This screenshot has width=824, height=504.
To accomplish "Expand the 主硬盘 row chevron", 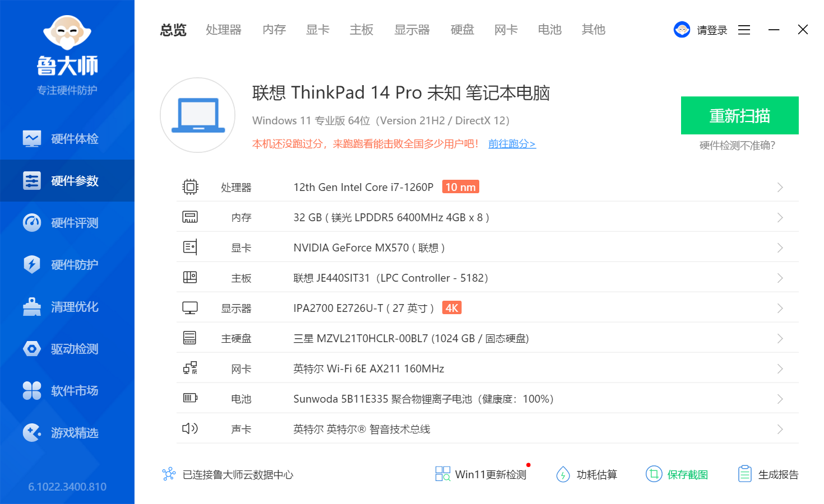I will (780, 338).
